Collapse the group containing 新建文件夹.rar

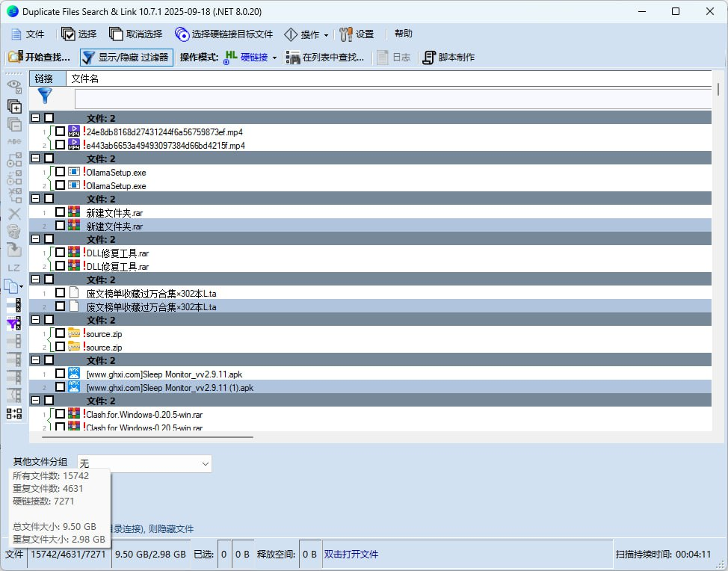click(35, 199)
